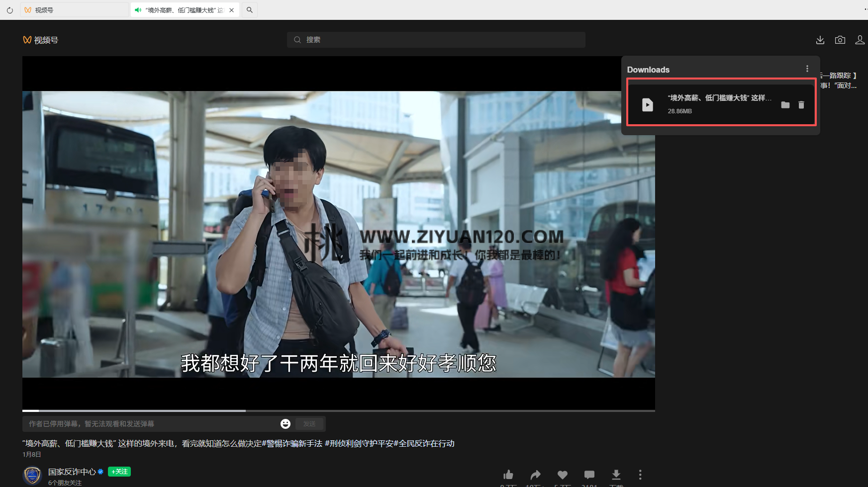The width and height of the screenshot is (868, 487).
Task: Download the video using the bottom download icon
Action: tap(616, 475)
